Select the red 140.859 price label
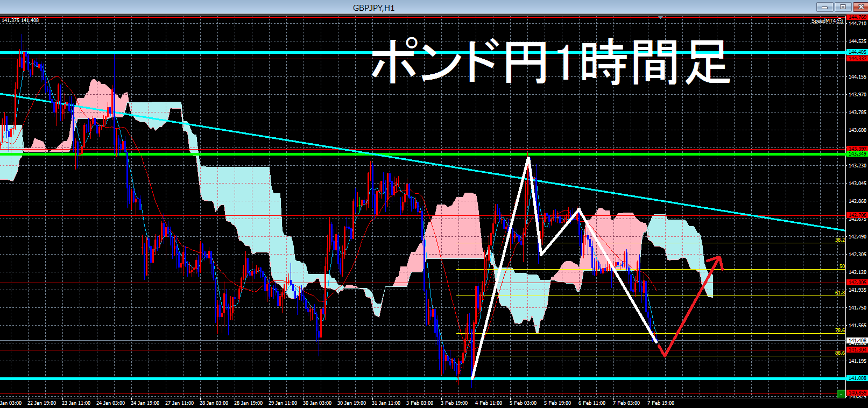 click(857, 392)
